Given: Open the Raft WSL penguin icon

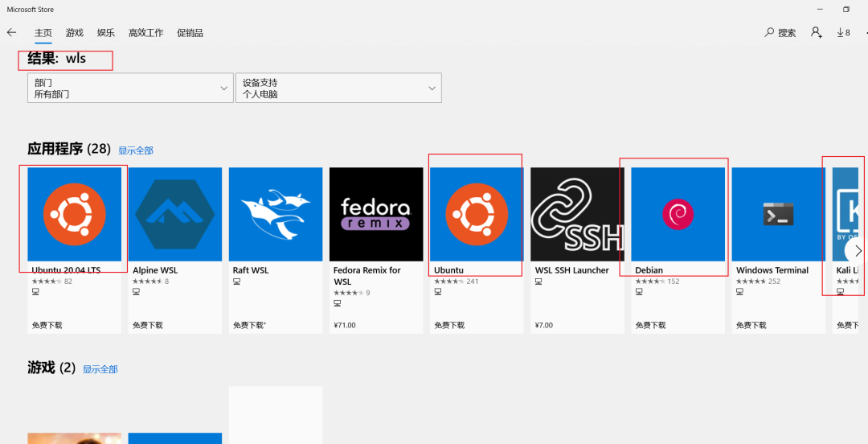Looking at the screenshot, I should [x=276, y=214].
